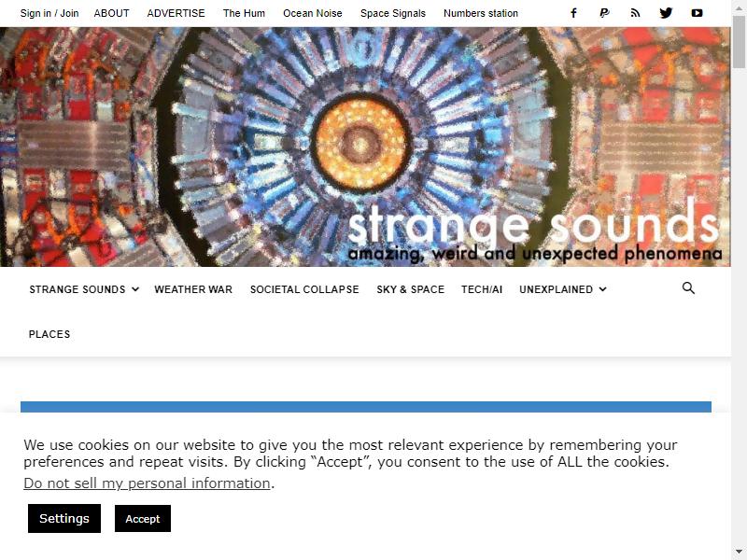Open cookie Settings

point(64,518)
